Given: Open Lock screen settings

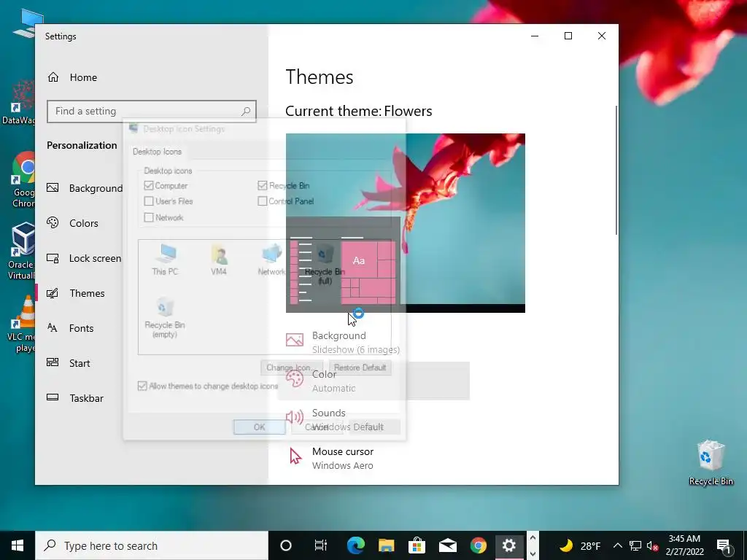Looking at the screenshot, I should pyautogui.click(x=84, y=258).
